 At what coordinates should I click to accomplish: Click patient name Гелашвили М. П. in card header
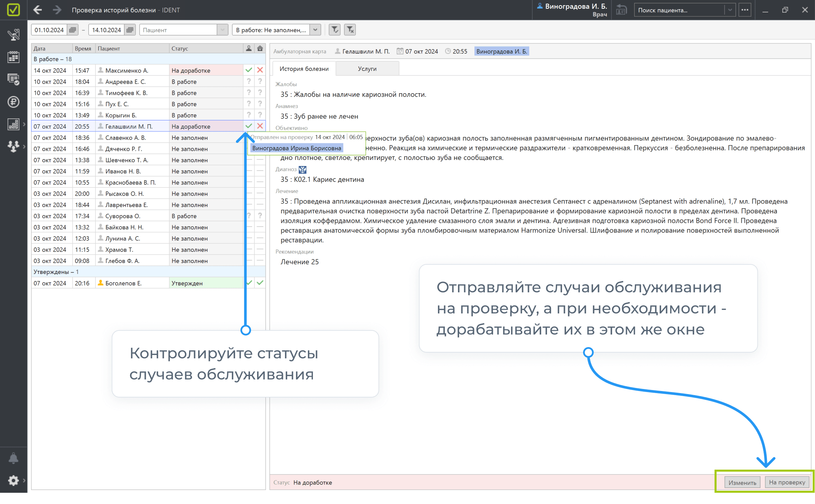366,51
